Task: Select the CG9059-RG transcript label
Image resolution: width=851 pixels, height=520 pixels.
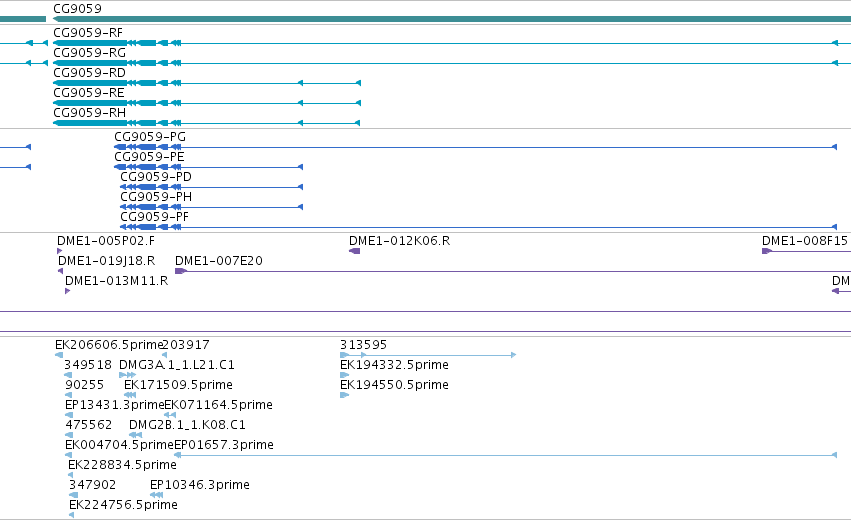Action: click(90, 53)
